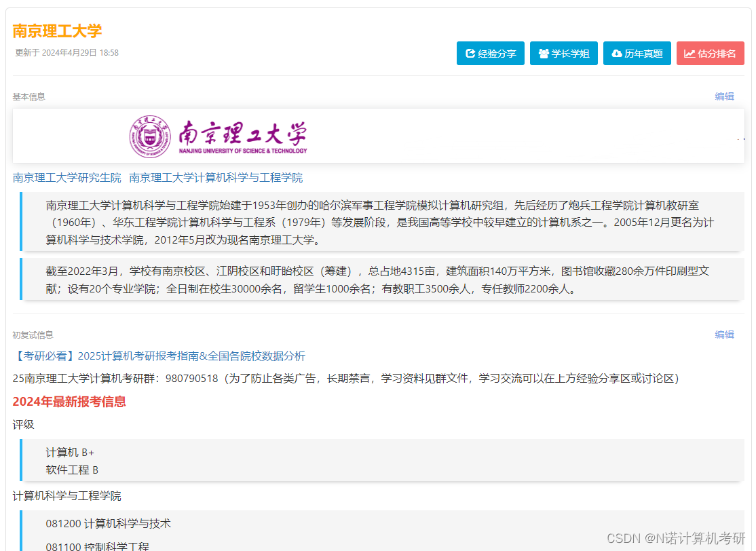Viewport: 756px width, 551px height.
Task: Click the 考研群 980790518 line
Action: [345, 379]
